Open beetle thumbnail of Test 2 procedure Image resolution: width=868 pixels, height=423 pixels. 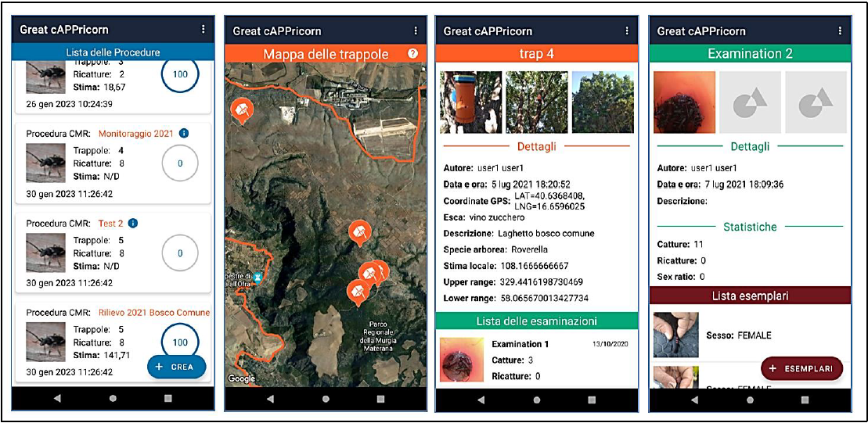click(46, 253)
